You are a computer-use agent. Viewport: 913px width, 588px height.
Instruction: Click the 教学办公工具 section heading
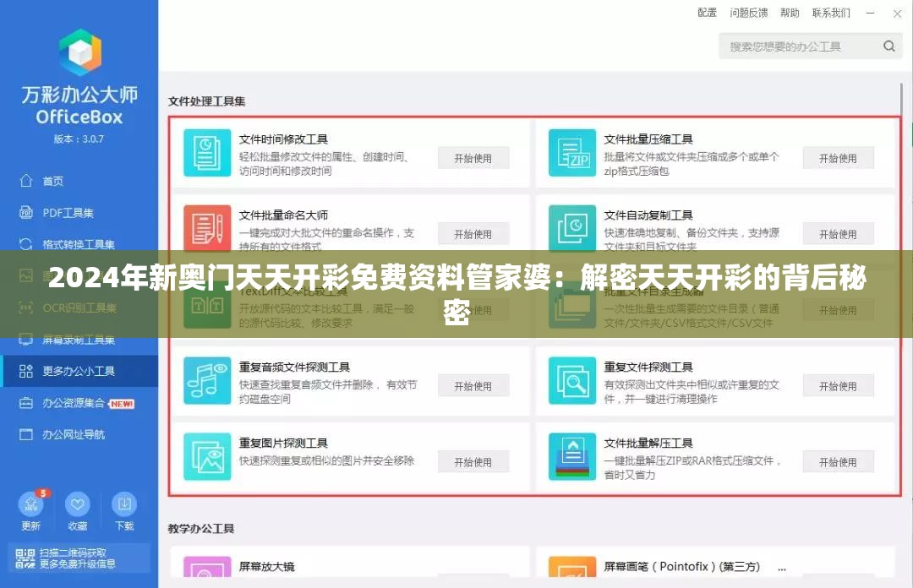201,529
